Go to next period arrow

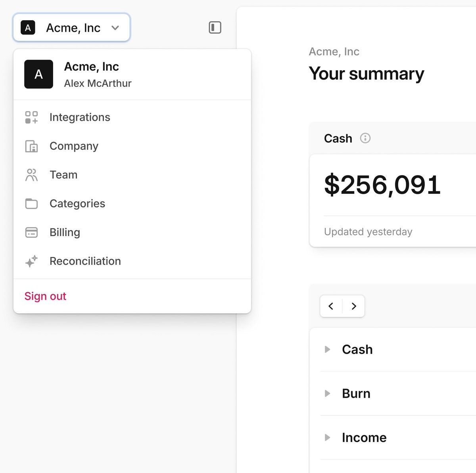pyautogui.click(x=354, y=306)
